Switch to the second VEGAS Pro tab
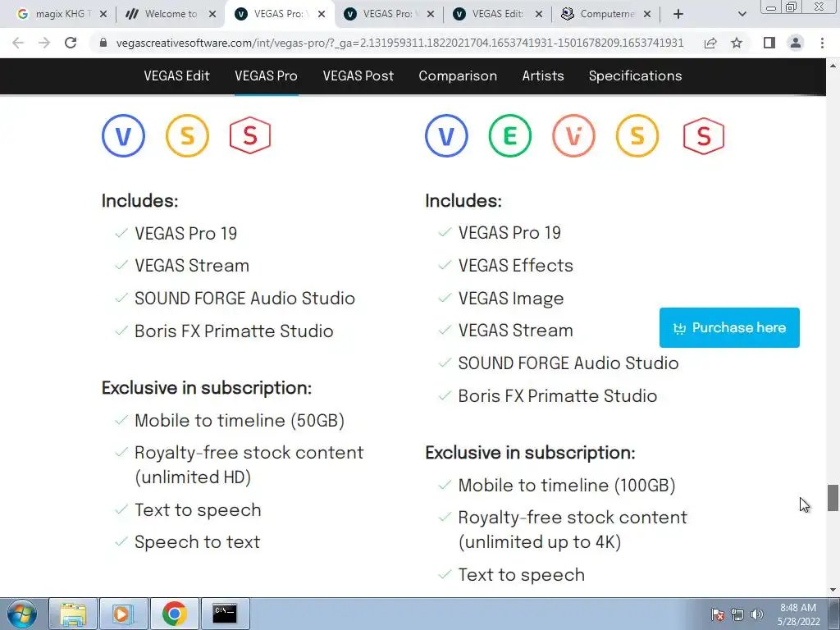The image size is (840, 630). [390, 14]
